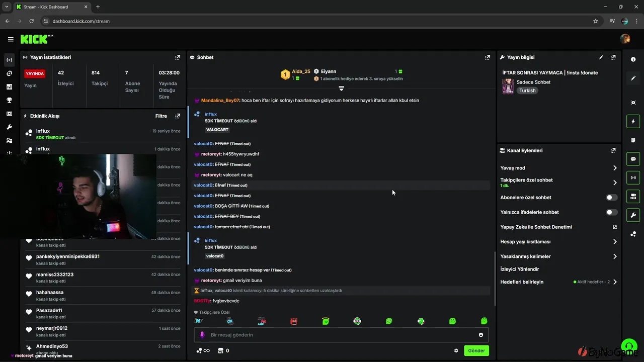
Task: Toggle Abonelere özel sohbet switch
Action: (612, 198)
